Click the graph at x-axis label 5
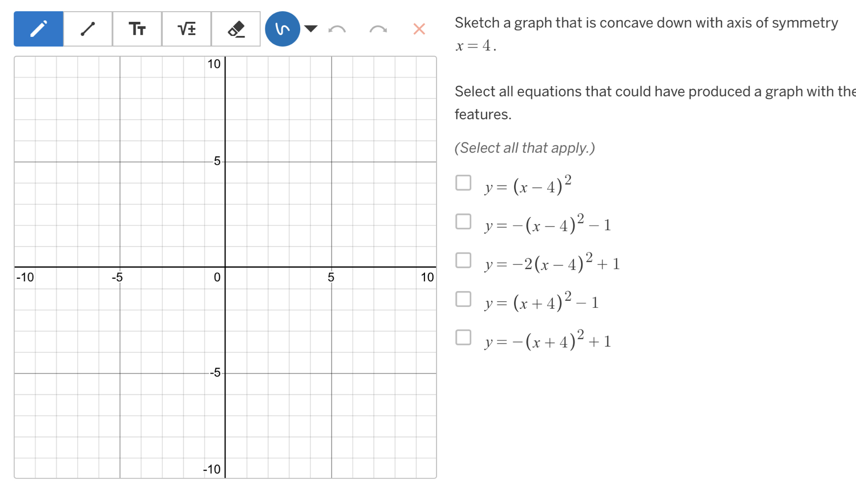 (x=331, y=267)
